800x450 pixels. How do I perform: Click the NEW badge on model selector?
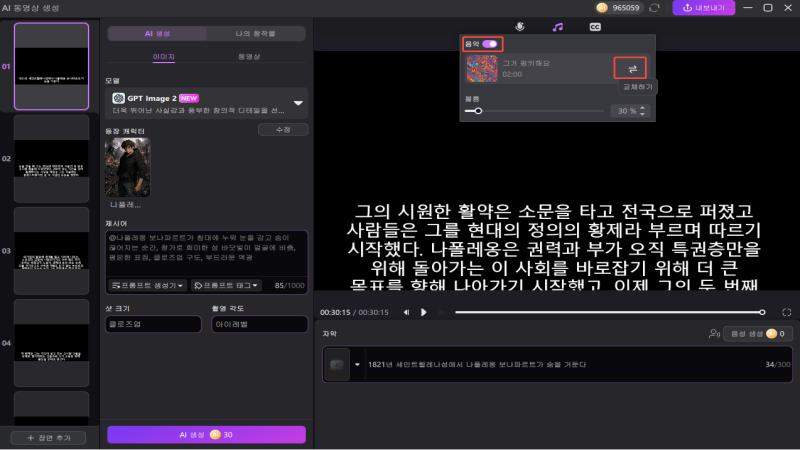pos(189,98)
